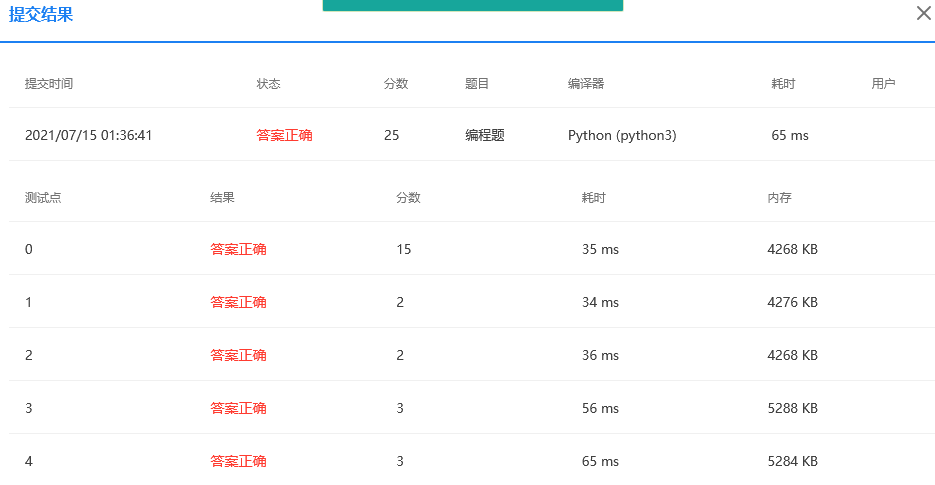
Task: Click memory 4268 KB of test point 0
Action: click(x=792, y=249)
